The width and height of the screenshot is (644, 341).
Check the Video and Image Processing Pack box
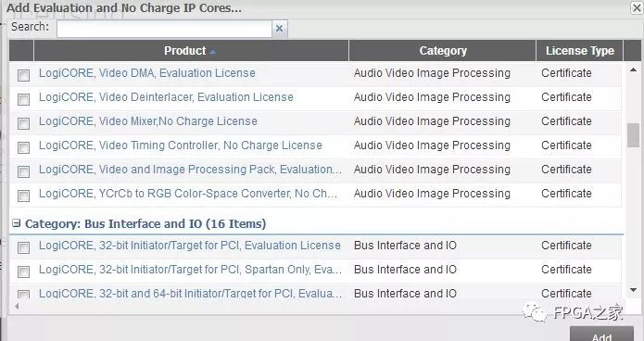23,171
